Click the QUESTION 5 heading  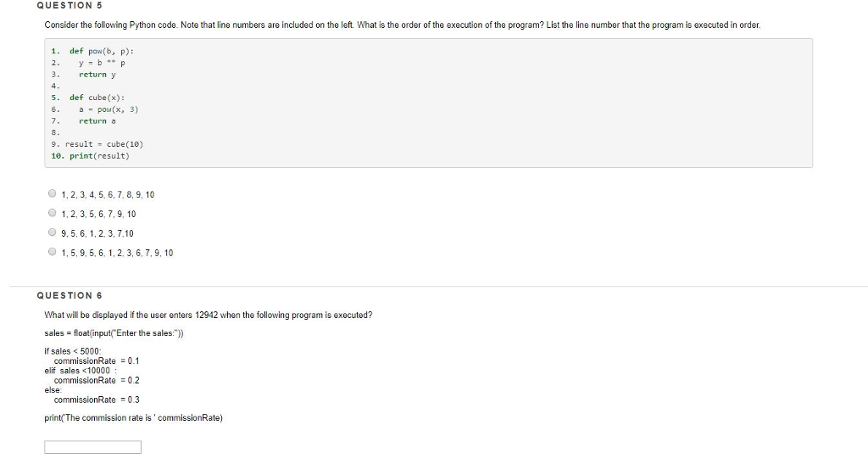[70, 6]
